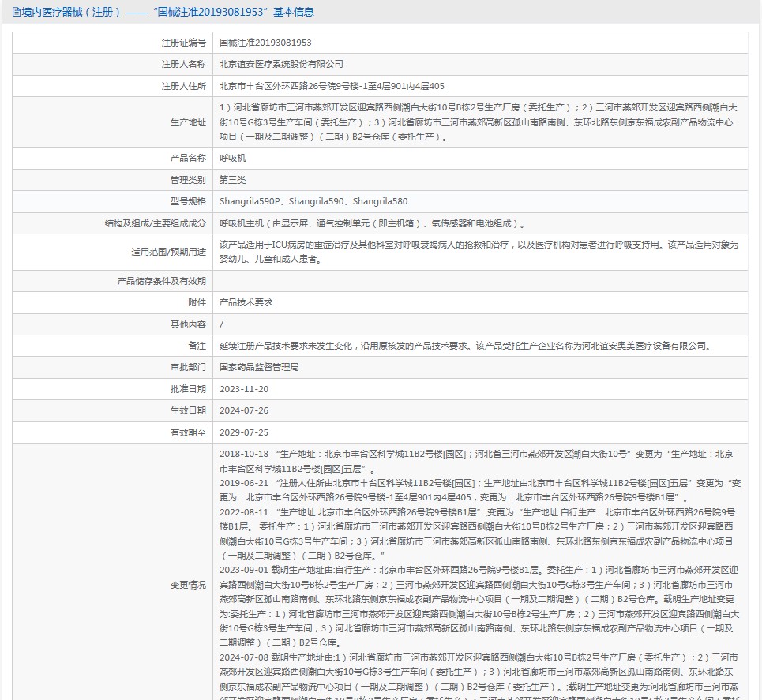762x700 pixels.
Task: Click the expiry date 2029-07-25
Action: (x=244, y=432)
